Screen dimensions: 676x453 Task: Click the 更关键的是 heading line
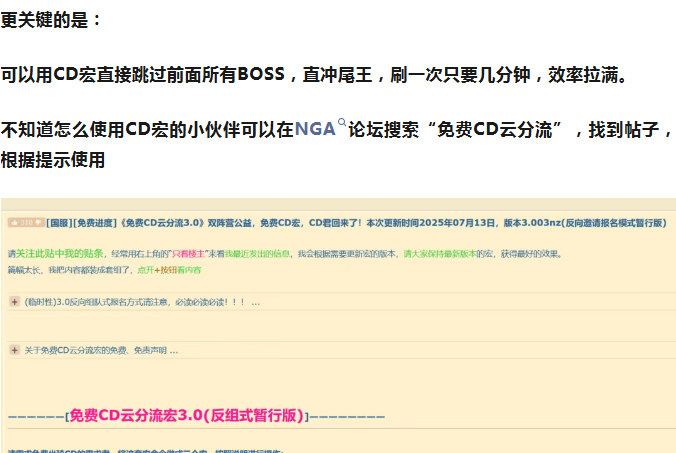pos(52,20)
